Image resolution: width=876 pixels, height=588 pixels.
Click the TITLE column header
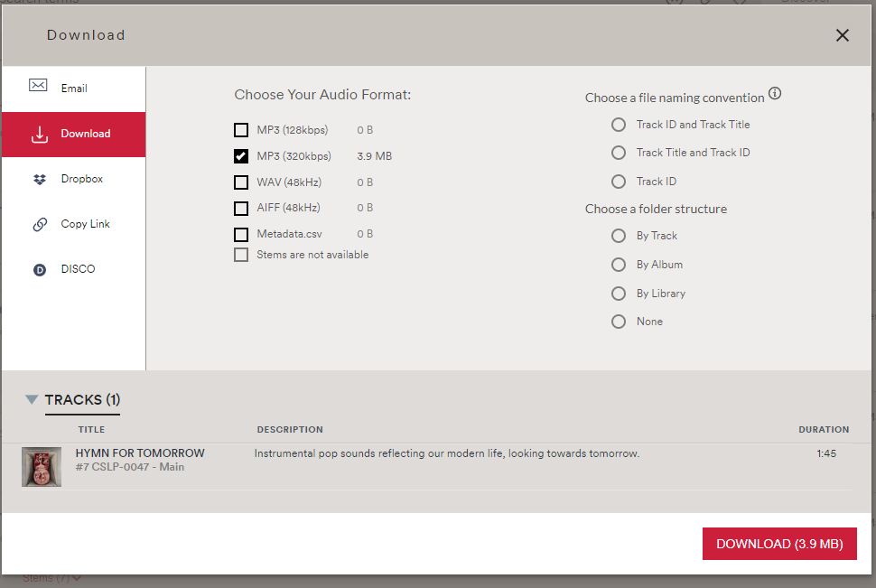point(91,429)
